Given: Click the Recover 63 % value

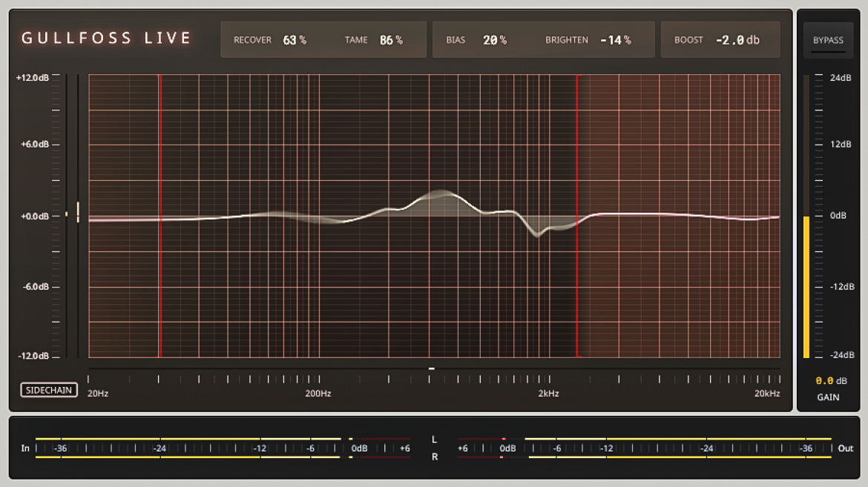Looking at the screenshot, I should coord(295,40).
